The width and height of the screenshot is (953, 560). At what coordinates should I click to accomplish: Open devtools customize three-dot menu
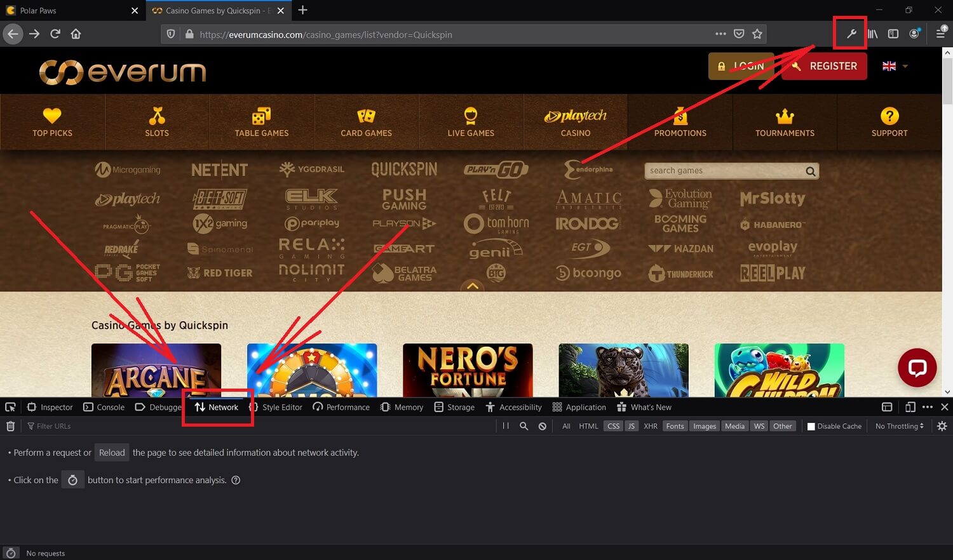click(928, 407)
